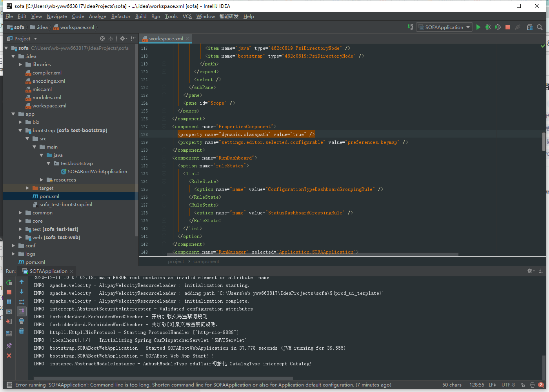
Task: Toggle tool window bars at bottom-left corner
Action: point(9,385)
